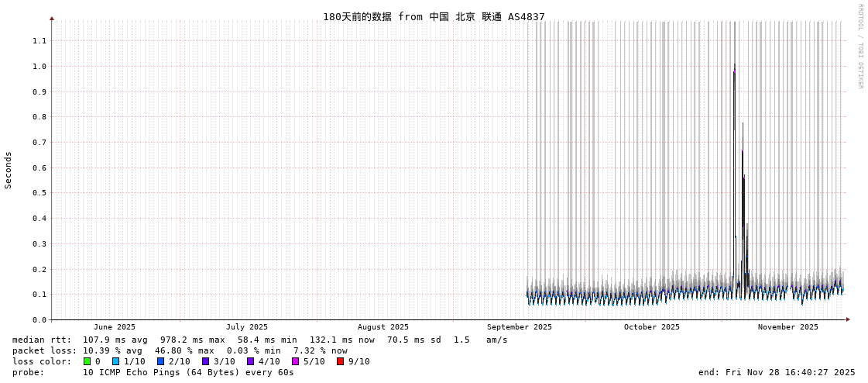The image size is (868, 383).
Task: Select the red 9/10 loss color swatch
Action: tap(340, 361)
